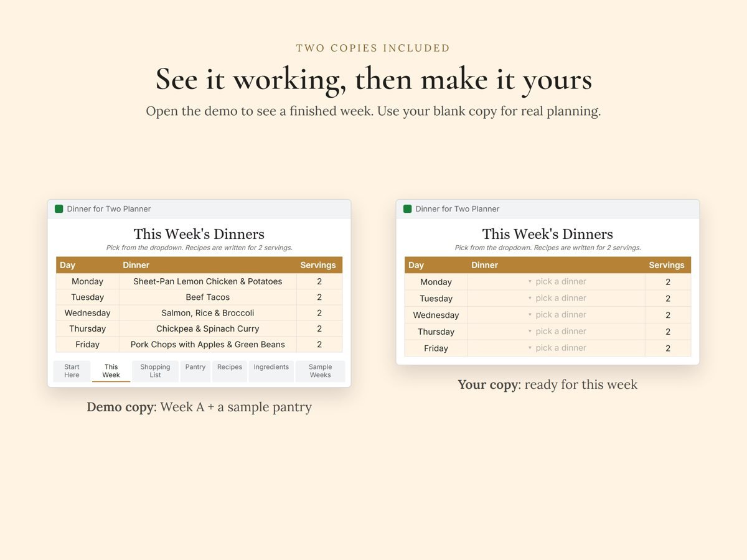This screenshot has width=747, height=560.
Task: Click the green sheet icon in Your copy title bar
Action: coord(408,209)
